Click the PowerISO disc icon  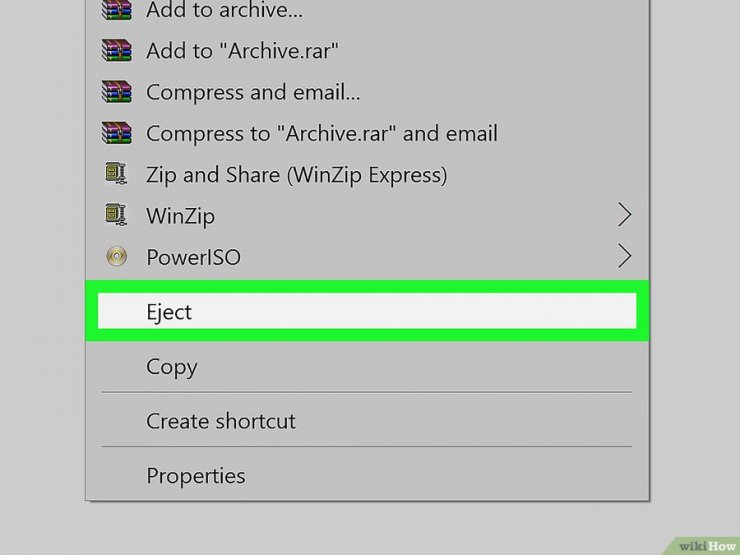[116, 257]
